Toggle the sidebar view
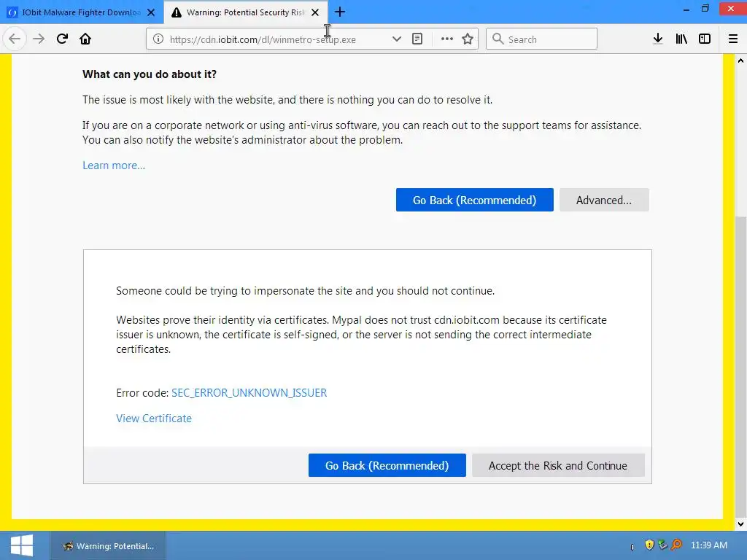The width and height of the screenshot is (747, 560). pyautogui.click(x=705, y=39)
